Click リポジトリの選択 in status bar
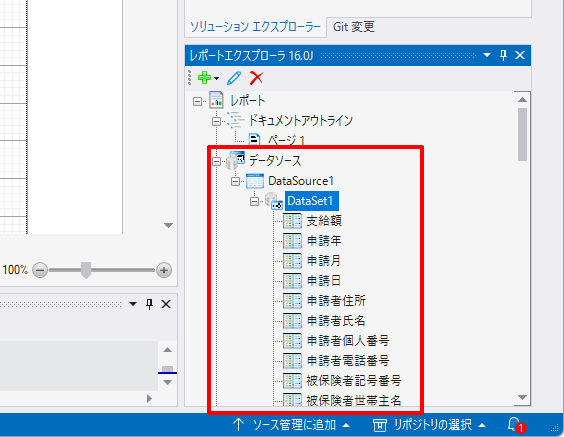564x437 pixels. pyautogui.click(x=429, y=425)
